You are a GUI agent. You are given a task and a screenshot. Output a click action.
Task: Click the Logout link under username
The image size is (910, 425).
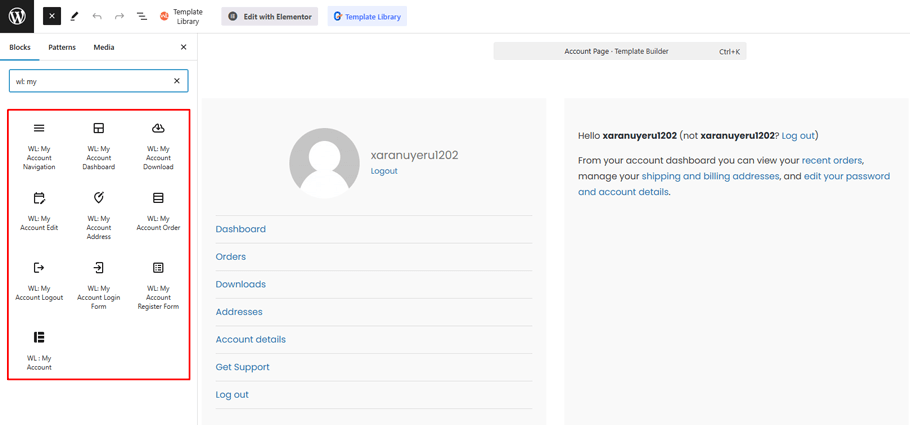point(384,171)
